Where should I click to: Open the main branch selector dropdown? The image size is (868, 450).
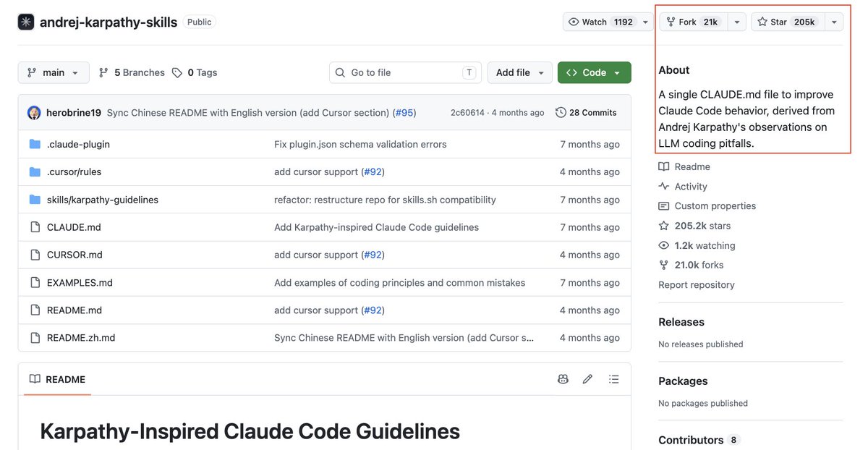(x=54, y=72)
